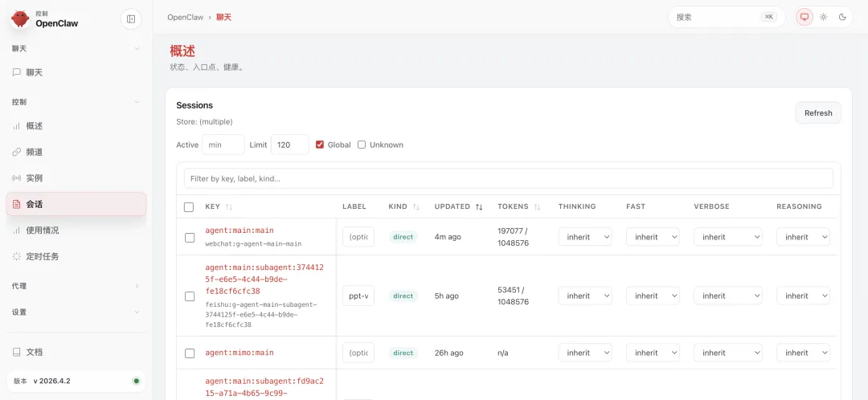Open 文档 in the sidebar
The width and height of the screenshot is (868, 400).
[x=76, y=352]
